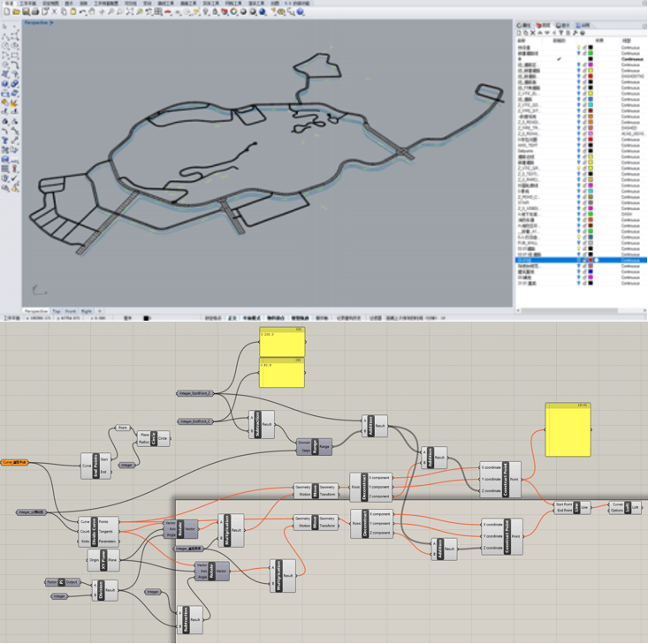
Task: Click the Paste clipboard icon
Action: point(72,12)
